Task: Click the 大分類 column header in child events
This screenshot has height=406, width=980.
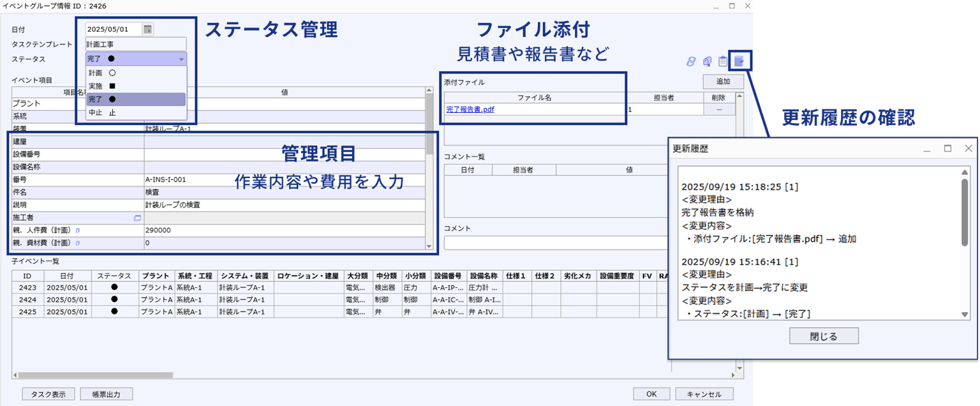Action: point(360,276)
